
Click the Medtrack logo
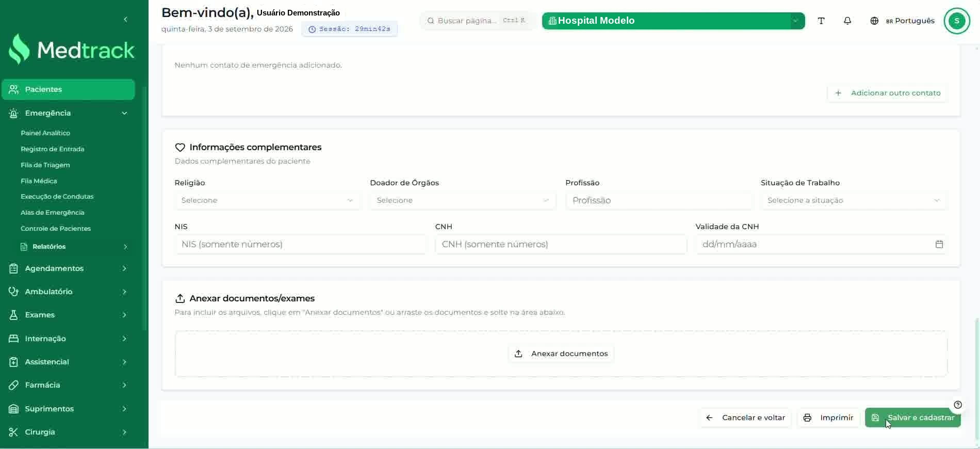click(x=72, y=50)
